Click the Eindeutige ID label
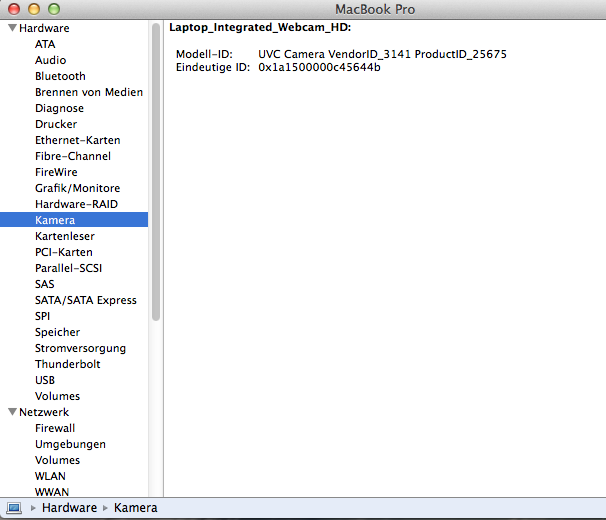 tap(213, 67)
